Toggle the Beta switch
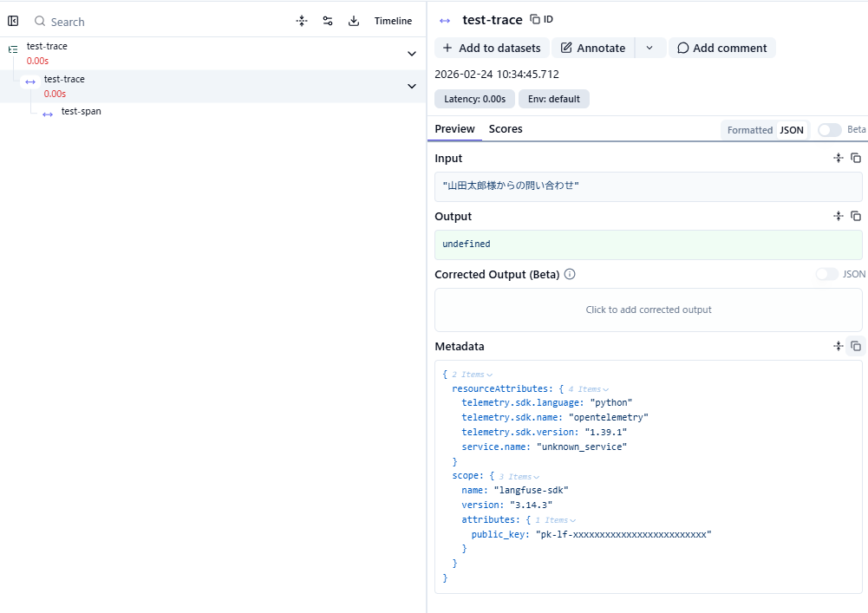The height and width of the screenshot is (613, 868). pos(829,129)
